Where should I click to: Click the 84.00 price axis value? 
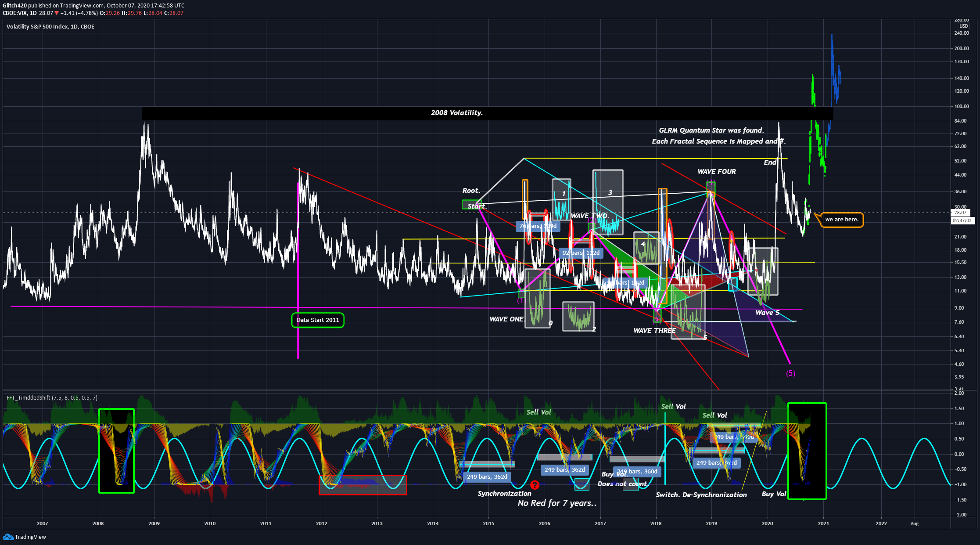click(960, 121)
